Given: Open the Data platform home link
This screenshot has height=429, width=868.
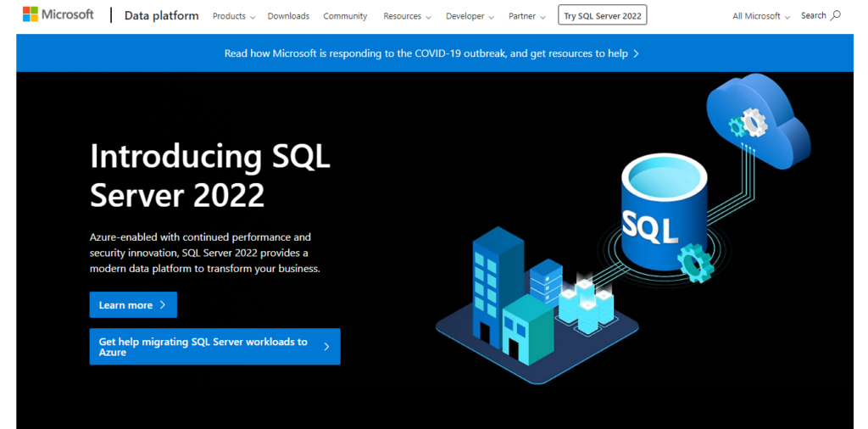Looking at the screenshot, I should (161, 15).
